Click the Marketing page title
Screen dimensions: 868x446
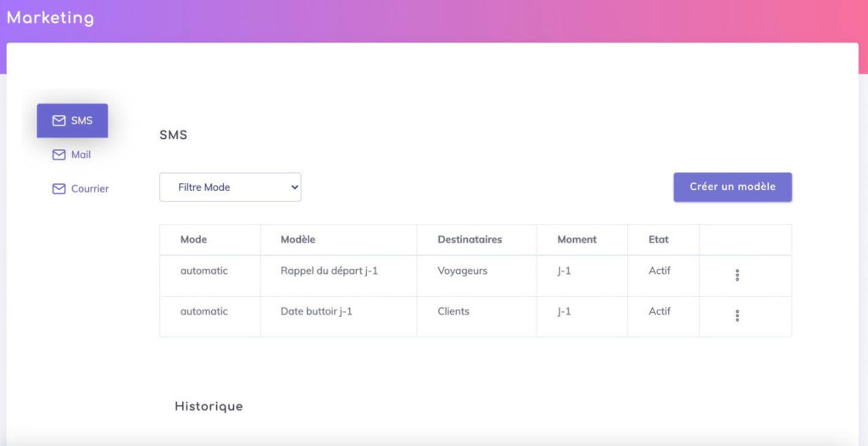tap(50, 19)
